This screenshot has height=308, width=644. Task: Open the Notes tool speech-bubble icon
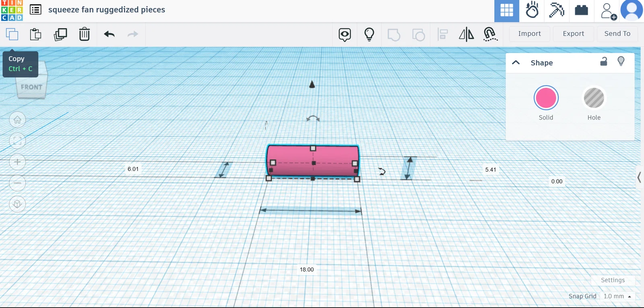[x=345, y=35]
